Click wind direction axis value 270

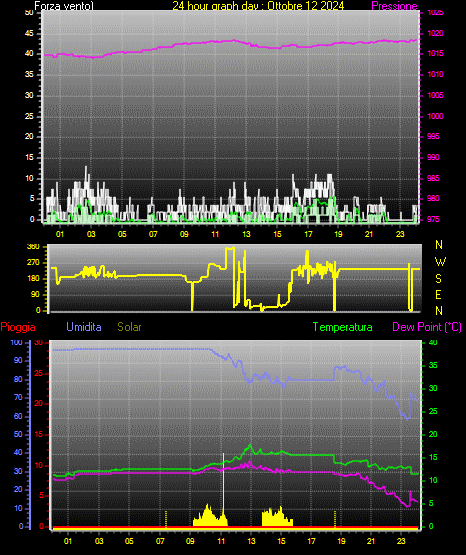pos(33,262)
